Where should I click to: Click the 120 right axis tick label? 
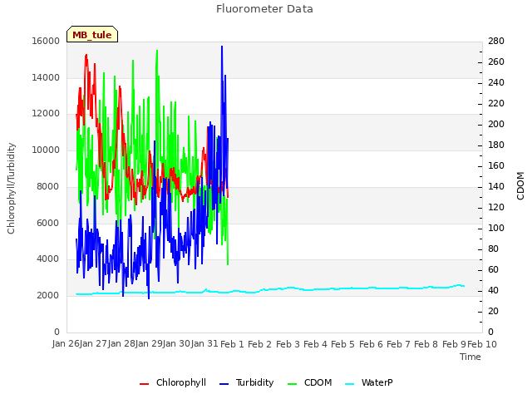(x=496, y=208)
